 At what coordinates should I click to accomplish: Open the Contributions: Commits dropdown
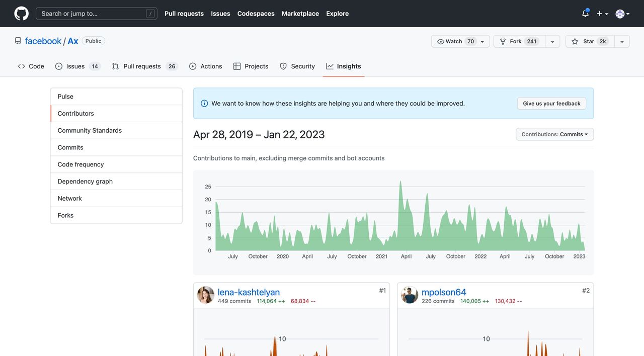tap(554, 134)
